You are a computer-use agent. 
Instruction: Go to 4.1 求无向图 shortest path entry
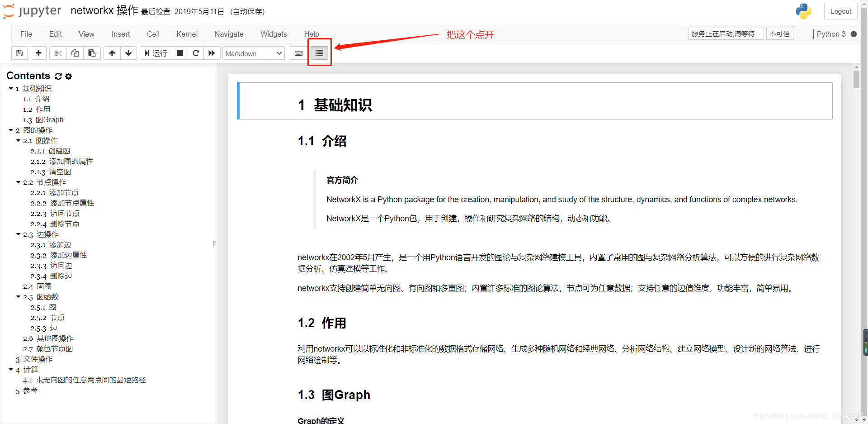(85, 380)
